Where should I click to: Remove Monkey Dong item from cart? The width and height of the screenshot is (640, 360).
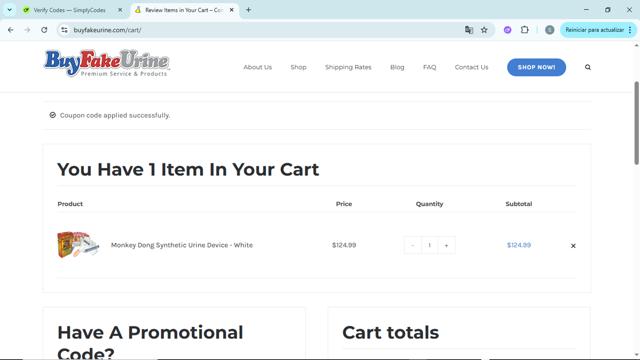573,246
